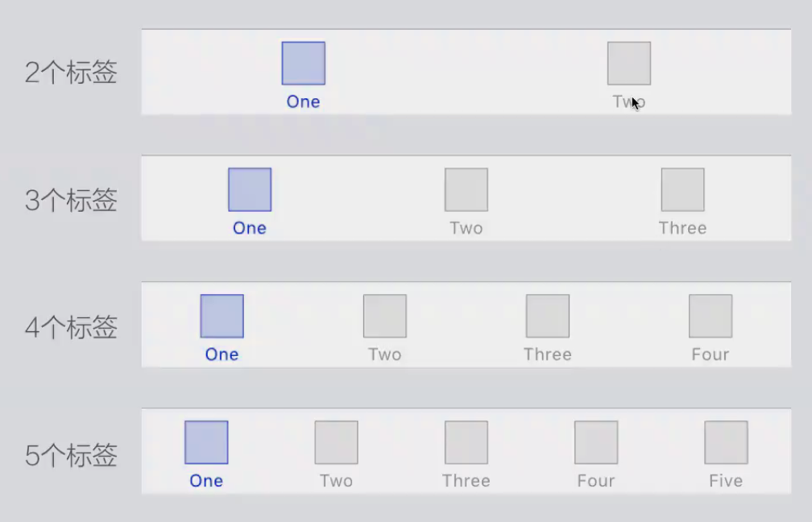Image resolution: width=812 pixels, height=522 pixels.
Task: Select the Two square icon in 3-tab bar
Action: [x=466, y=190]
